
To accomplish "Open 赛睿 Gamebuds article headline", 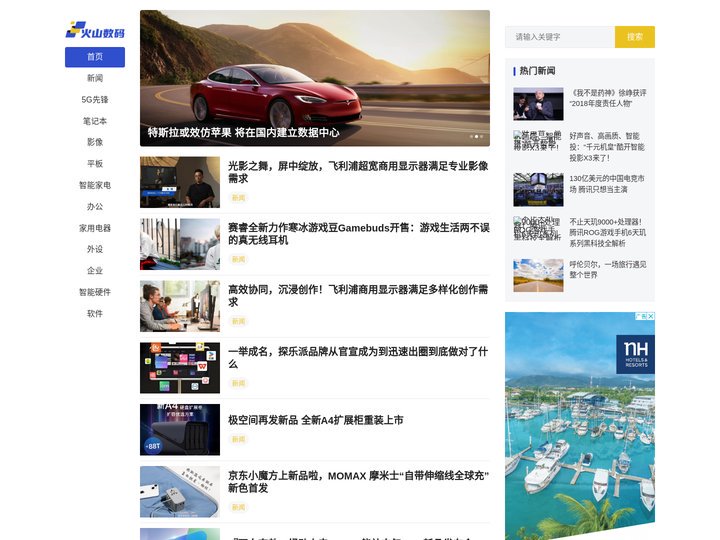I will tap(359, 234).
